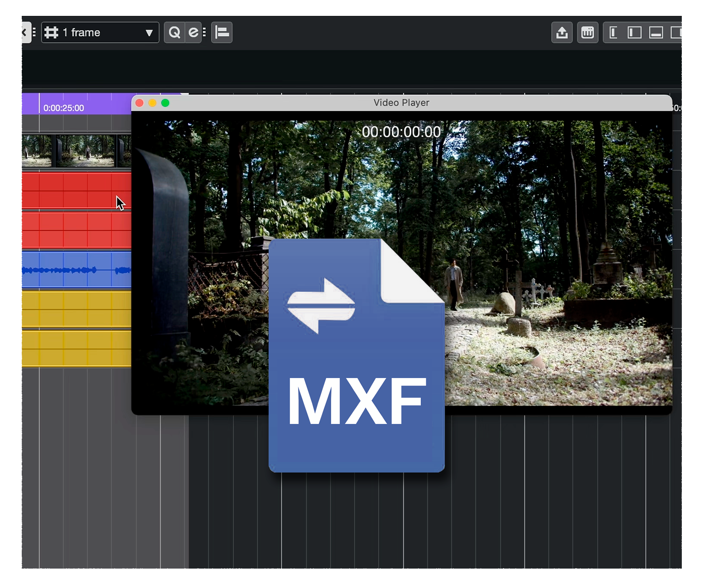Toggle the project window layout bracket button
The width and height of the screenshot is (702, 588).
click(613, 33)
